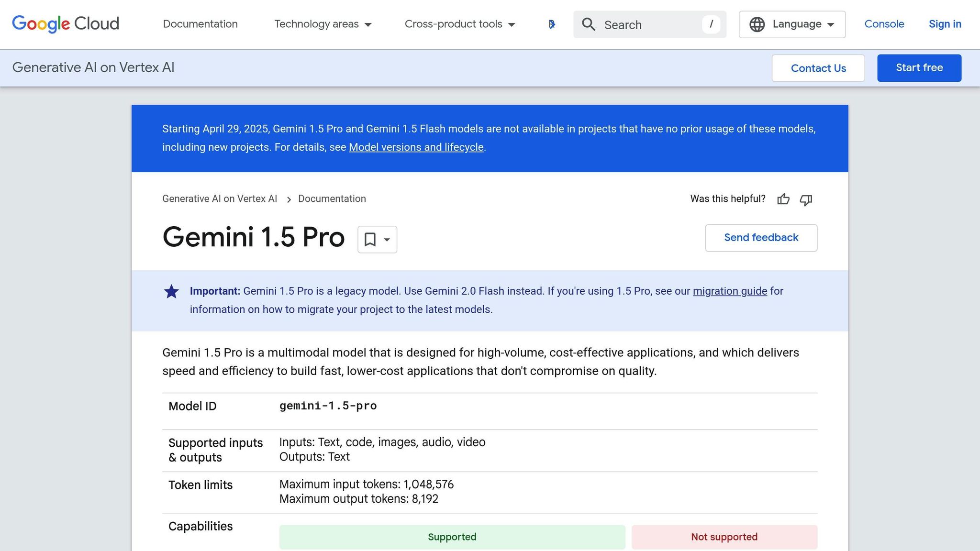Click the search magnifier icon

click(589, 24)
